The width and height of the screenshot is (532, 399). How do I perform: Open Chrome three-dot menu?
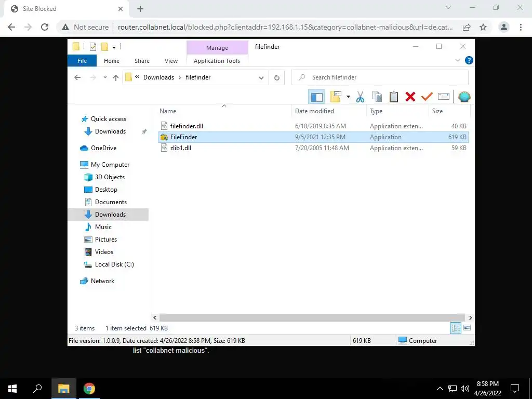(x=521, y=27)
